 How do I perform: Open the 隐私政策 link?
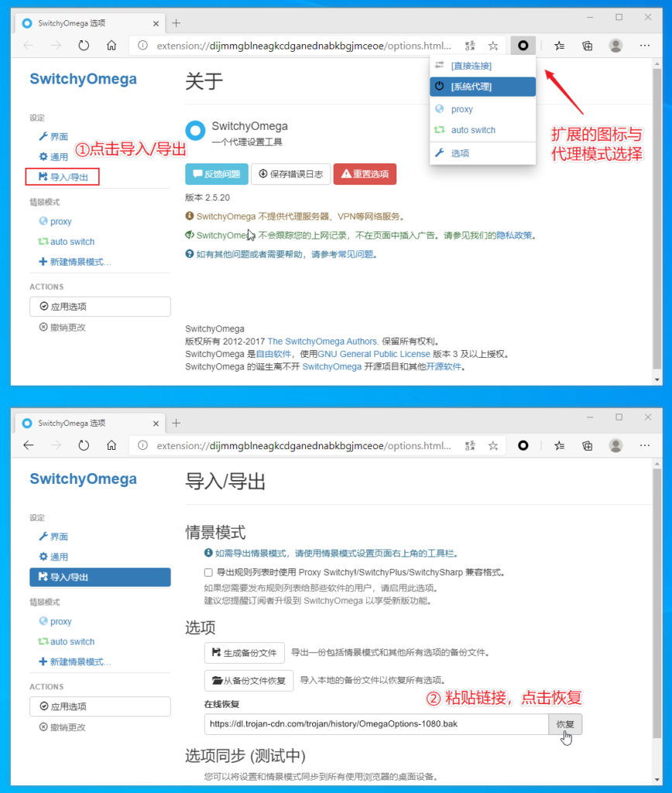[514, 235]
